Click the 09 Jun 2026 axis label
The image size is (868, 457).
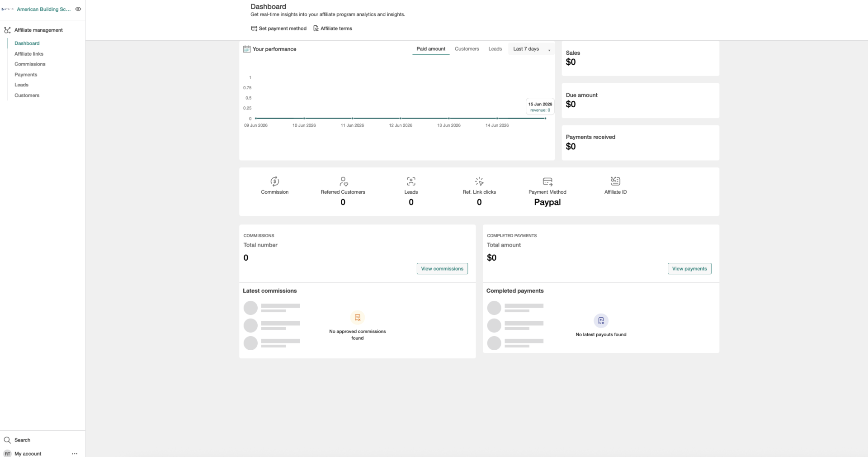click(256, 125)
